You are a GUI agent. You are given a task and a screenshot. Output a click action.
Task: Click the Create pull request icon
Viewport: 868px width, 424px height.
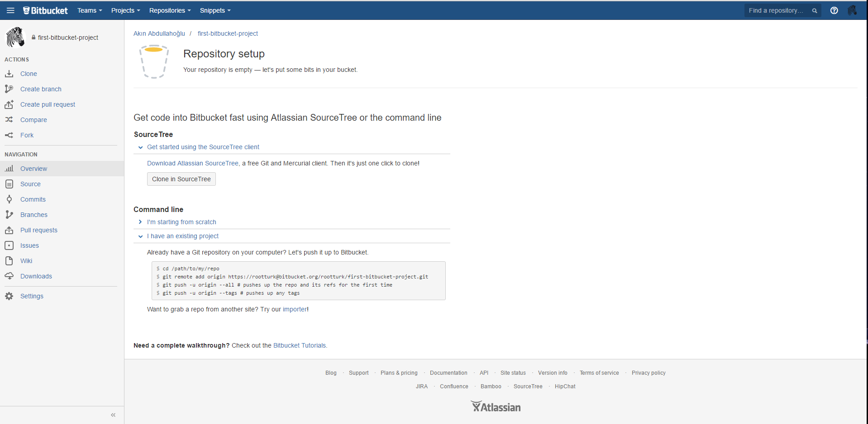coord(9,104)
